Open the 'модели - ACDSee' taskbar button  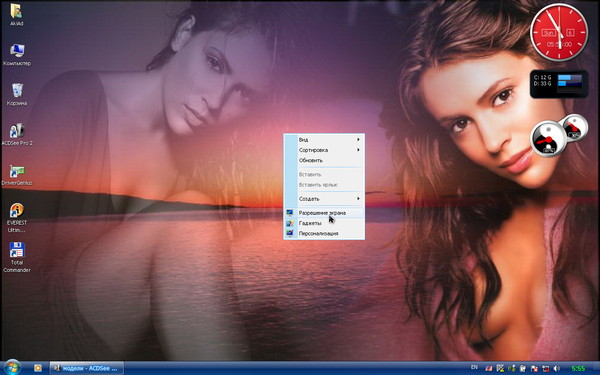pyautogui.click(x=87, y=368)
